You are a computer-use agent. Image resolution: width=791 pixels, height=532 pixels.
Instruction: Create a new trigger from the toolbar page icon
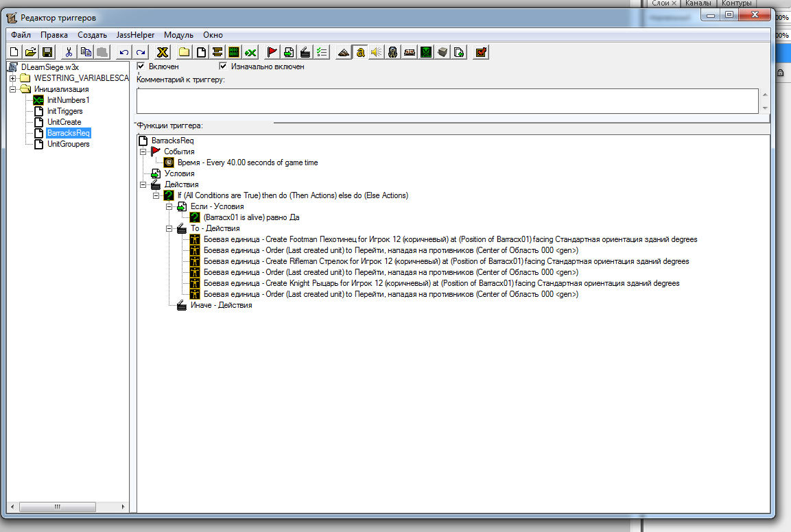pos(201,52)
